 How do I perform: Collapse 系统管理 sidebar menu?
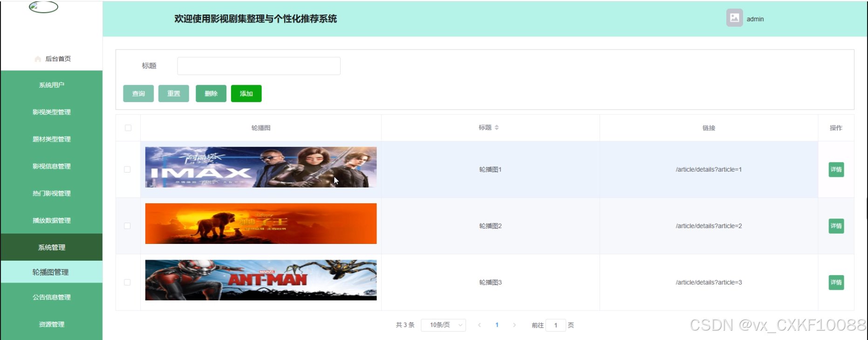point(52,247)
